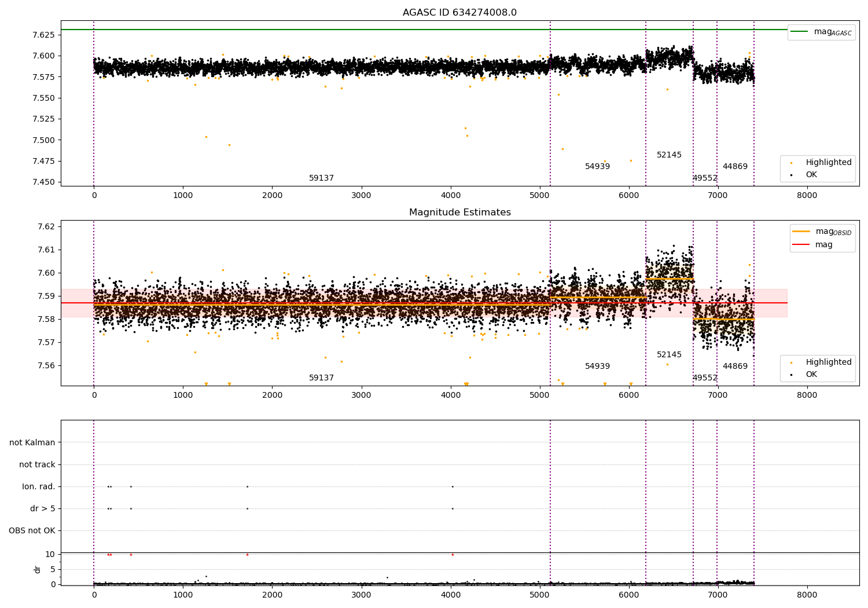The height and width of the screenshot is (608, 868).
Task: Click OBSID label '59137' in Magnitude Estimates plot
Action: (x=321, y=378)
